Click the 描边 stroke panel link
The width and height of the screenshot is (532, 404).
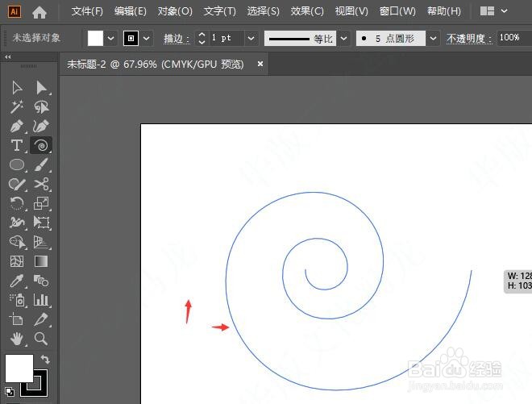[x=177, y=39]
